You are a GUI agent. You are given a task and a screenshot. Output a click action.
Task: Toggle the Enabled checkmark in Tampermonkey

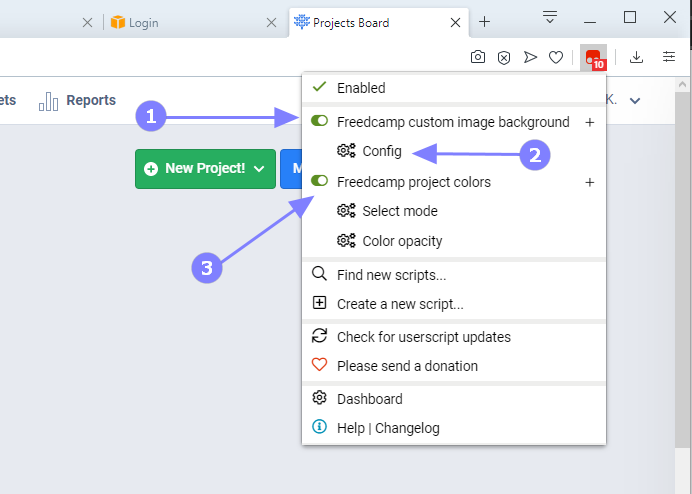click(319, 87)
